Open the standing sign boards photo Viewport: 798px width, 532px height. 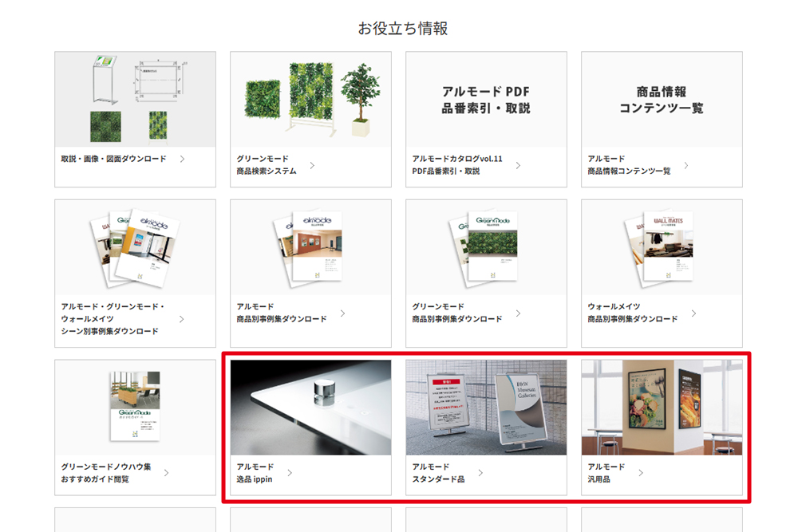click(486, 407)
